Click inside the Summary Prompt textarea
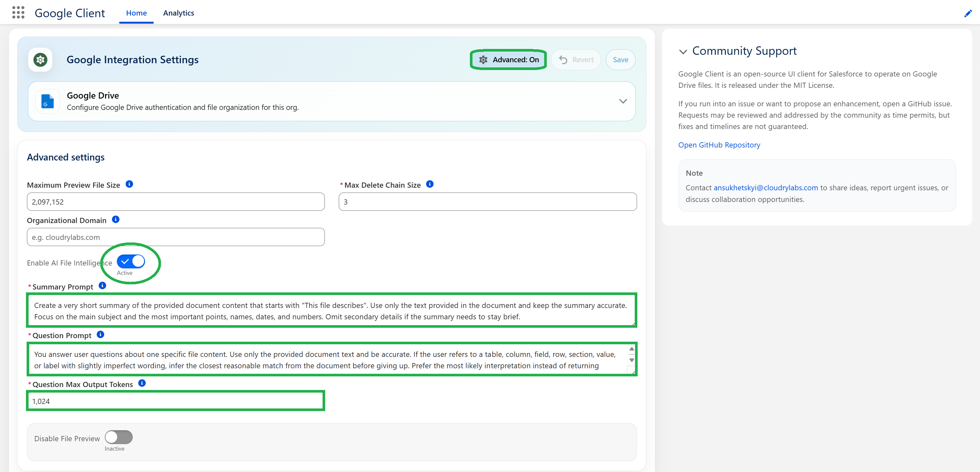The image size is (980, 472). [x=331, y=311]
